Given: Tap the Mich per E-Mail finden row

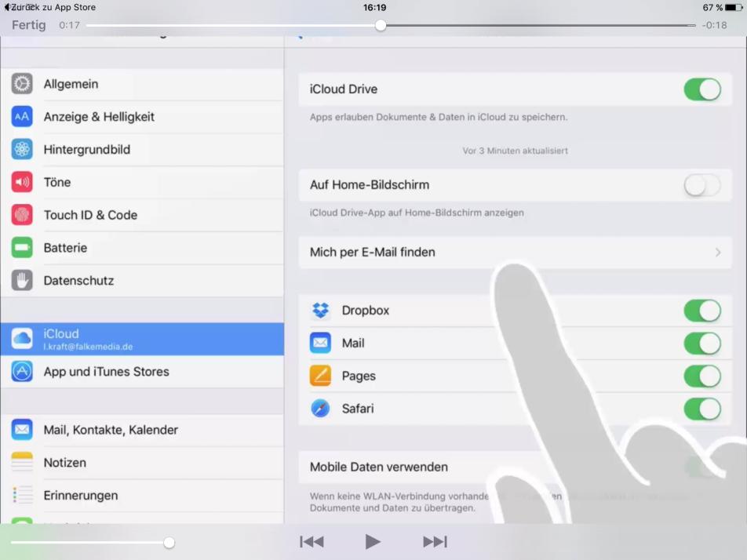Looking at the screenshot, I should pyautogui.click(x=515, y=253).
